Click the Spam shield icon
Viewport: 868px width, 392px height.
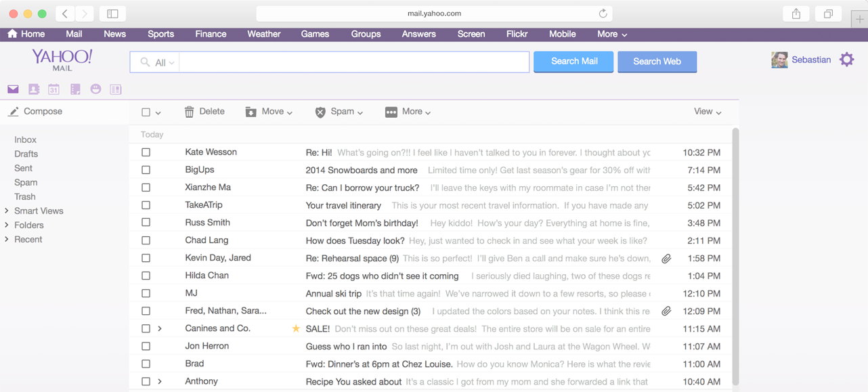tap(320, 112)
